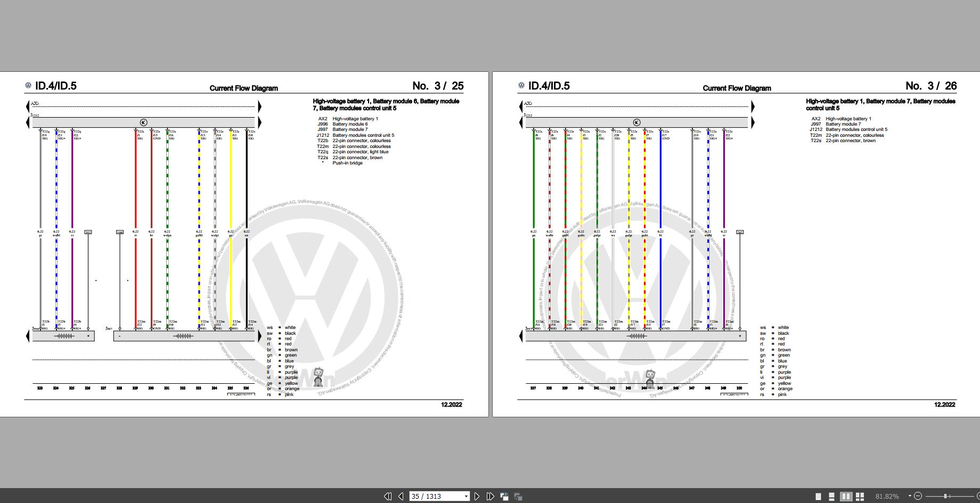Click '22-pin connector, light blue' legend entry
Screen dimensions: 980x503
(x=361, y=152)
